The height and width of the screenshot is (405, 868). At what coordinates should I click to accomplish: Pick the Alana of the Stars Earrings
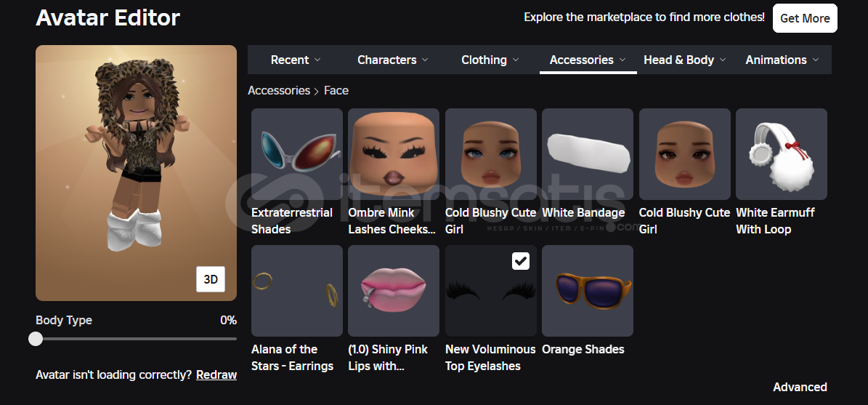(x=296, y=291)
